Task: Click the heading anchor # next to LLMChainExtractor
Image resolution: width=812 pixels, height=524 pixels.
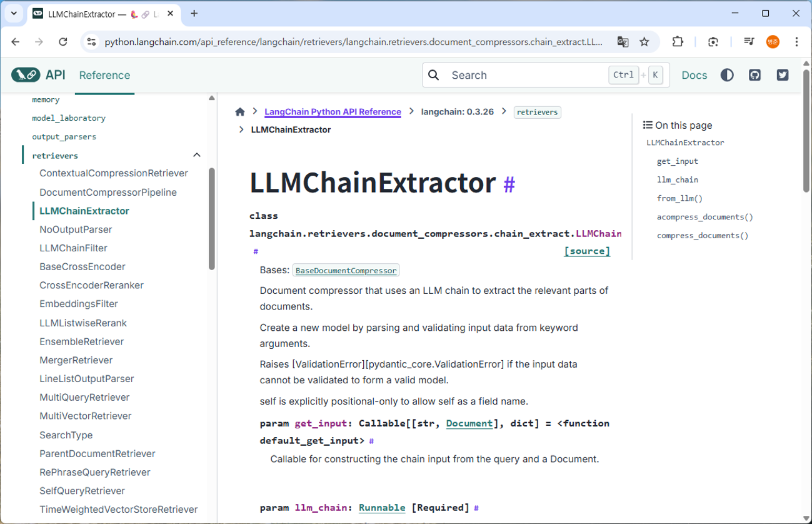Action: click(509, 184)
